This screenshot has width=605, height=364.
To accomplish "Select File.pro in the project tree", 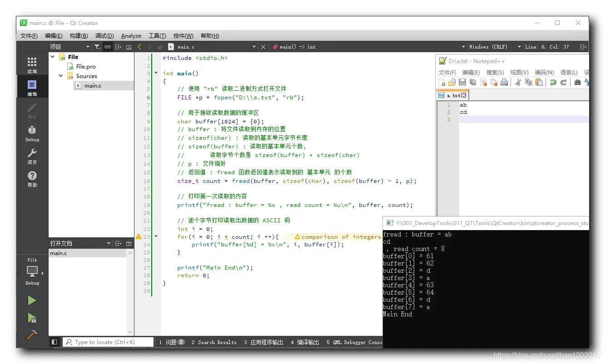I will tap(86, 66).
